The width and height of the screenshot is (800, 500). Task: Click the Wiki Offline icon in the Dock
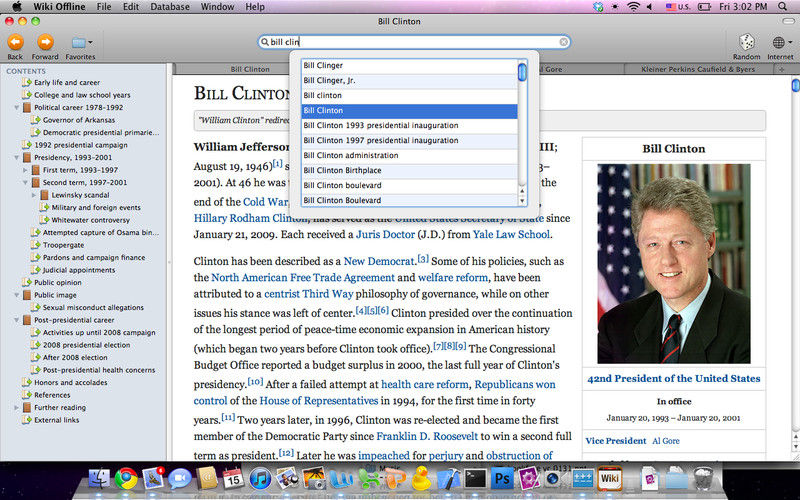pyautogui.click(x=609, y=479)
